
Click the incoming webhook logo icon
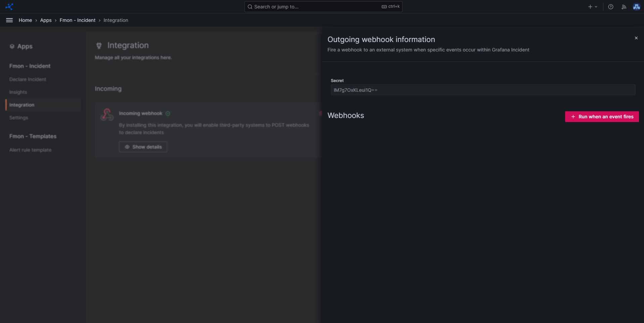click(x=107, y=115)
